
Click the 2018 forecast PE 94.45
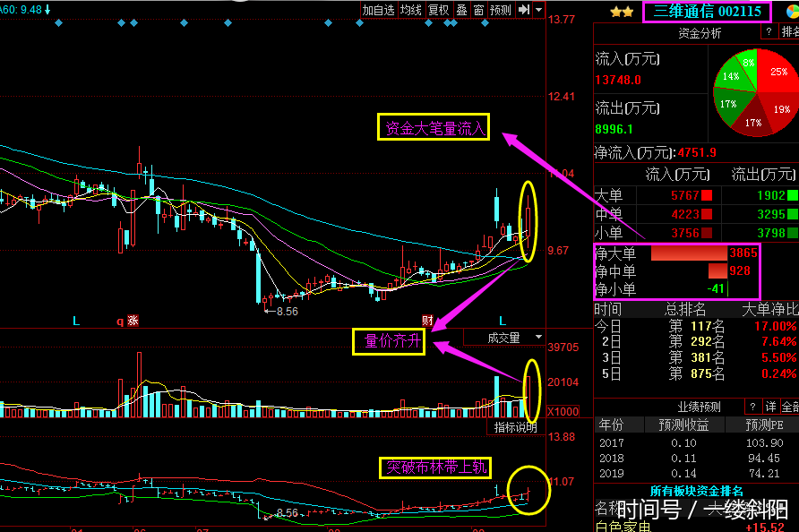tap(764, 459)
